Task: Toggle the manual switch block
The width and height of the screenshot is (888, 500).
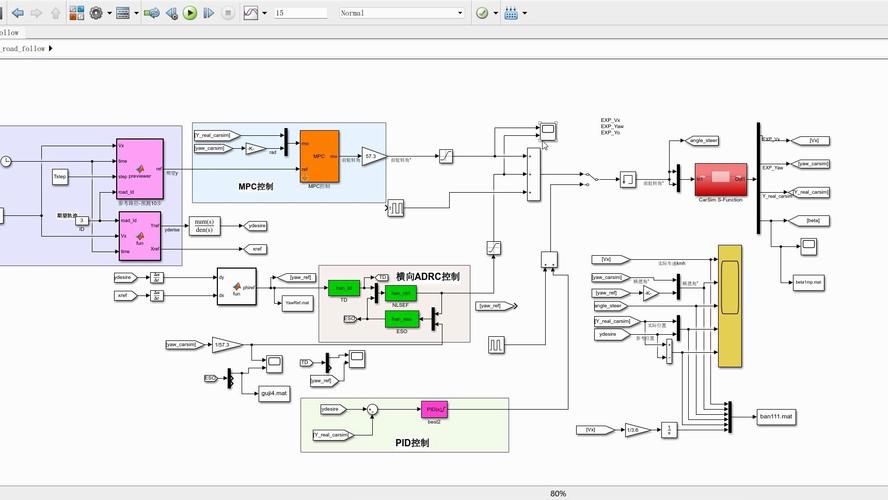Action: 591,179
